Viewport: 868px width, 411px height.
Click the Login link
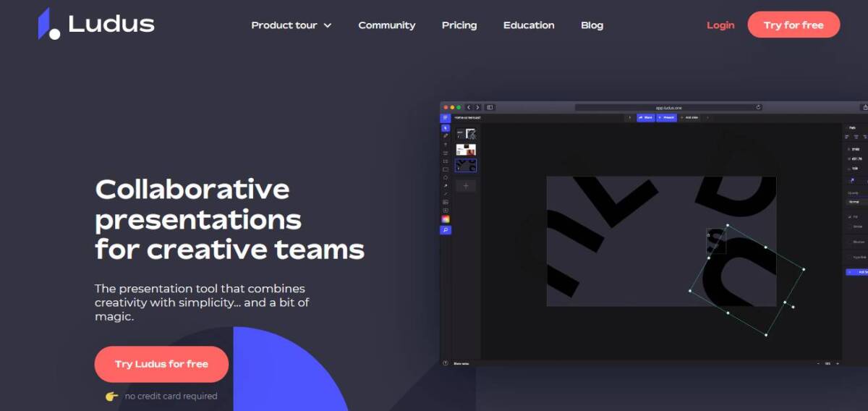[x=720, y=25]
